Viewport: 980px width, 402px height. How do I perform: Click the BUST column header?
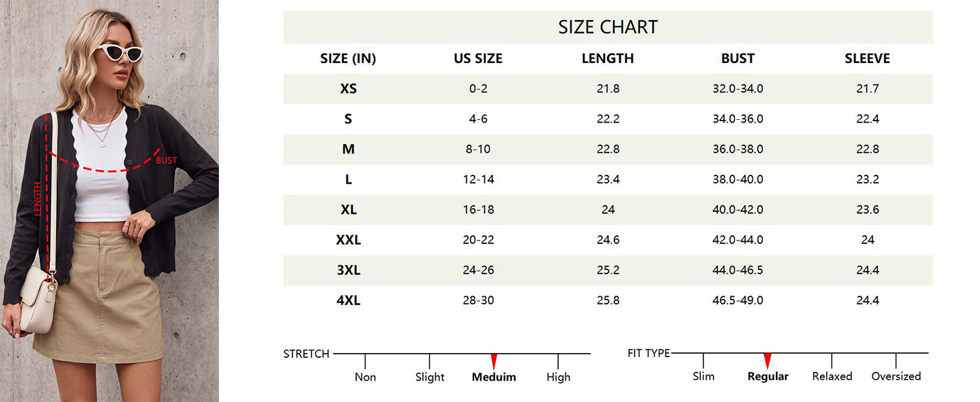738,59
